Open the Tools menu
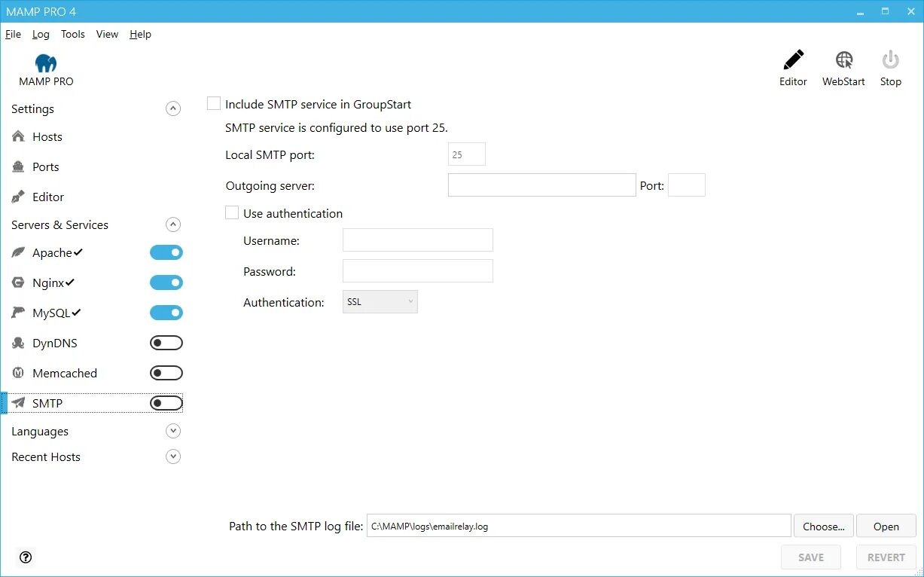Screen dimensions: 924x577 (73, 34)
